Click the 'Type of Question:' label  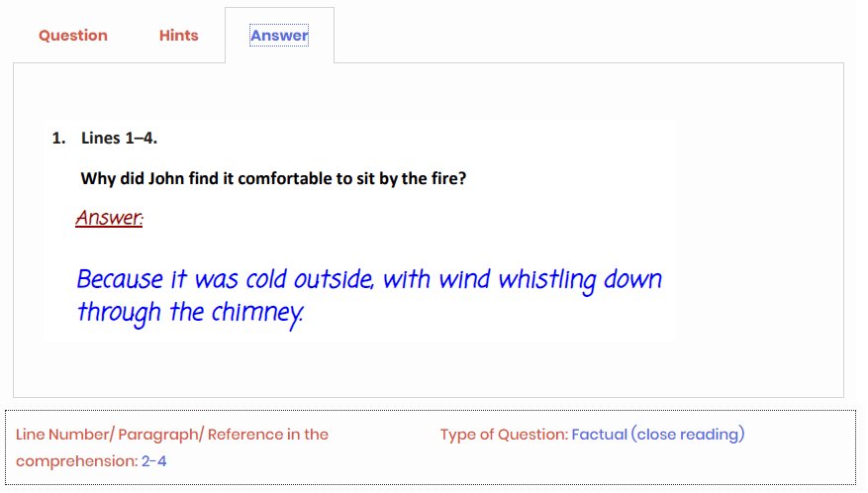(505, 435)
